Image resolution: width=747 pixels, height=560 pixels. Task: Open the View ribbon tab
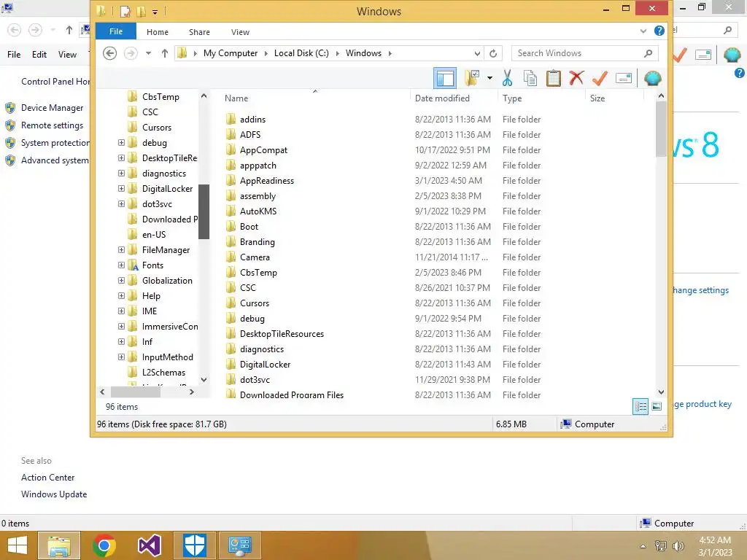coord(240,32)
